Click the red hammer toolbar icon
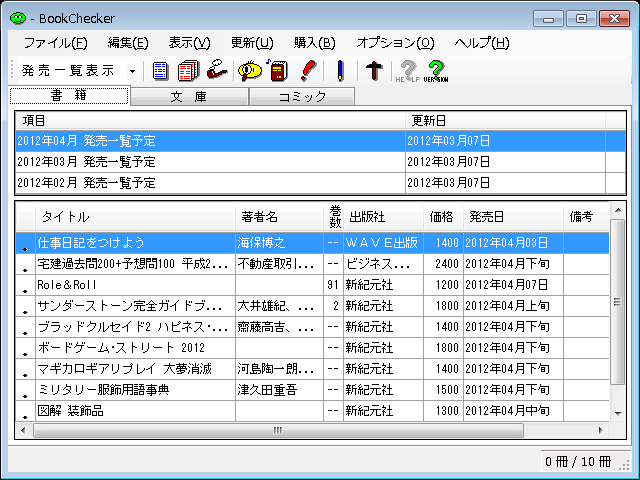Image resolution: width=640 pixels, height=480 pixels. coord(374,71)
